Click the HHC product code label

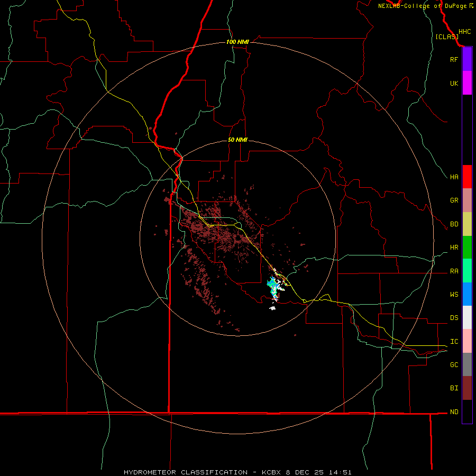tap(464, 32)
